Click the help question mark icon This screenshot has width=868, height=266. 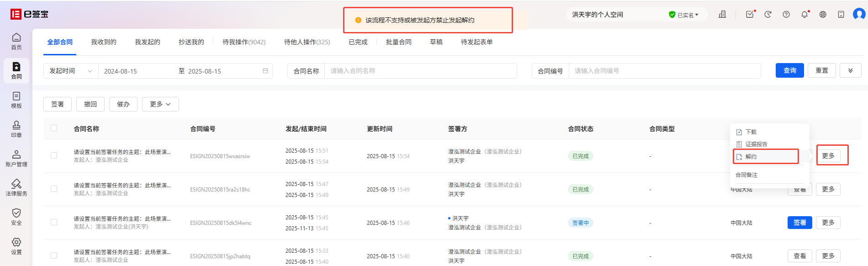pos(786,15)
